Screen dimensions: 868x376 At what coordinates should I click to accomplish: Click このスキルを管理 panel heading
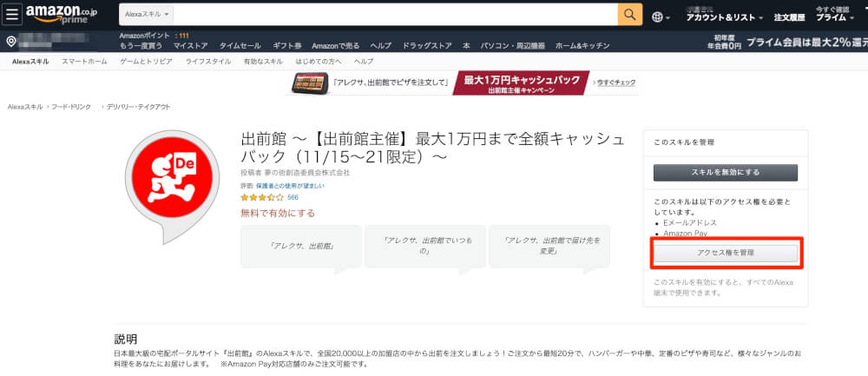tap(684, 142)
